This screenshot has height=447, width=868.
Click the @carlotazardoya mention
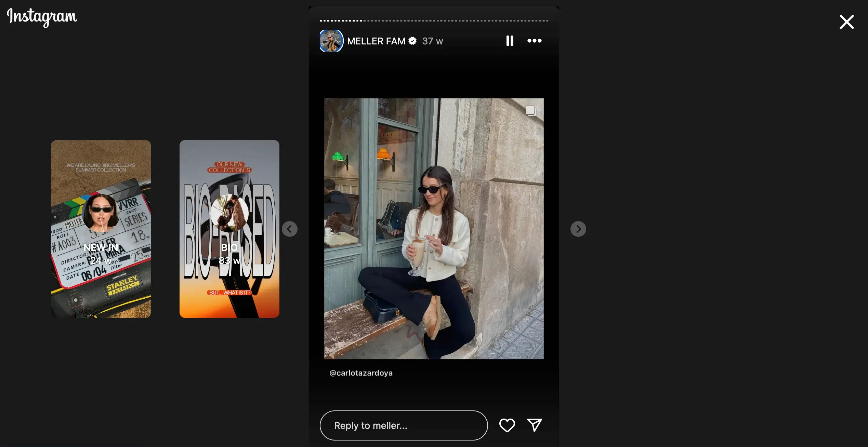tap(361, 373)
